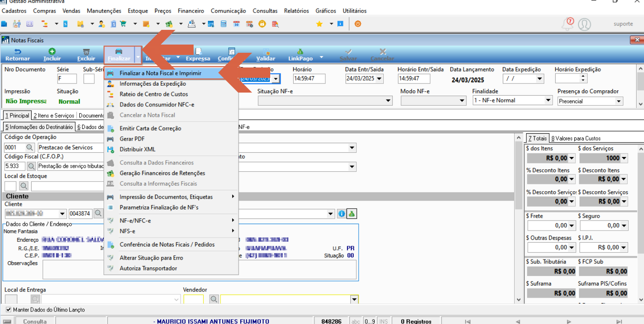
Task: Switch to the 2 Itens e Serviços tab
Action: (54, 115)
